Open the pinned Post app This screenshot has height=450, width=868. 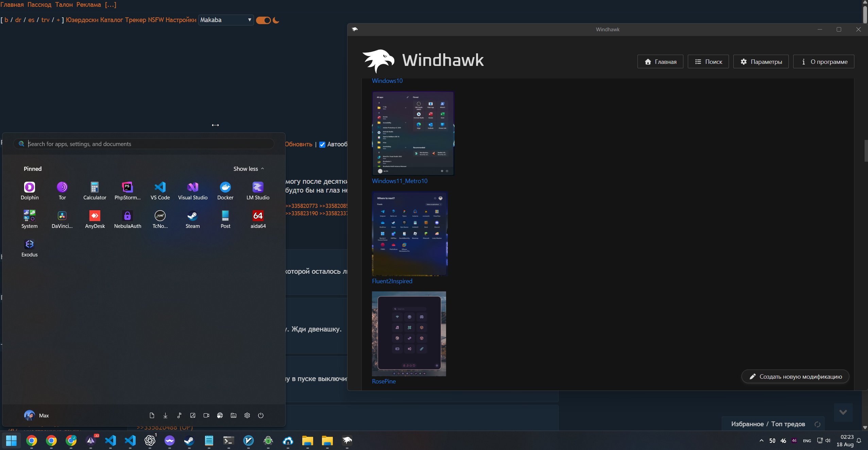click(x=225, y=219)
